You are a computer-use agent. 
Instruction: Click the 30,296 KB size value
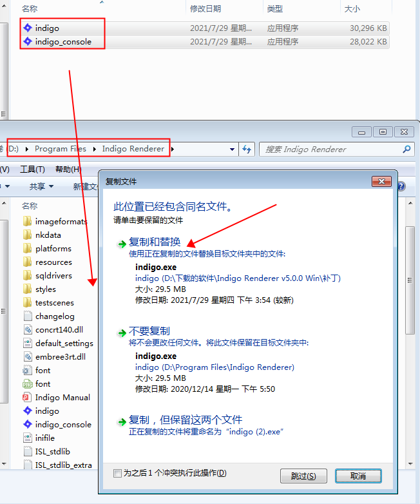pos(368,28)
